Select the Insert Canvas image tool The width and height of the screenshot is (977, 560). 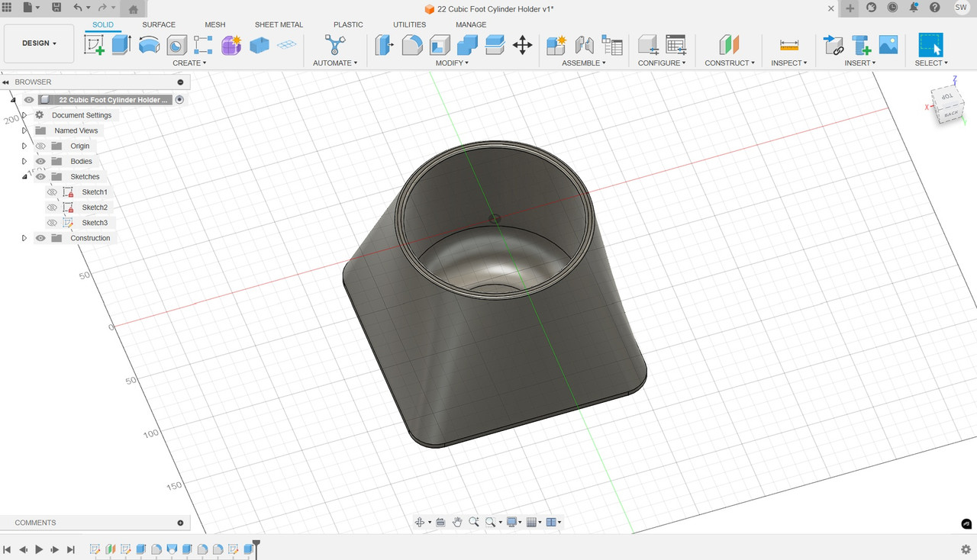point(888,45)
